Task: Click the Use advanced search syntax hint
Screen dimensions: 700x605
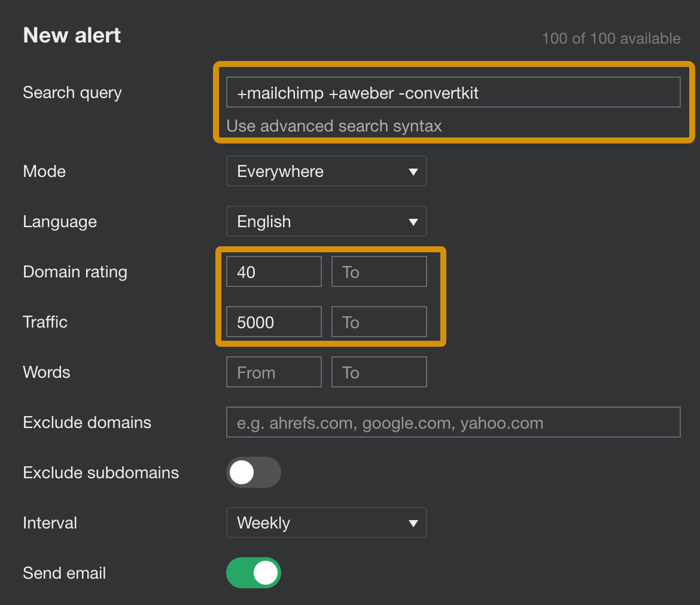Action: pyautogui.click(x=334, y=126)
